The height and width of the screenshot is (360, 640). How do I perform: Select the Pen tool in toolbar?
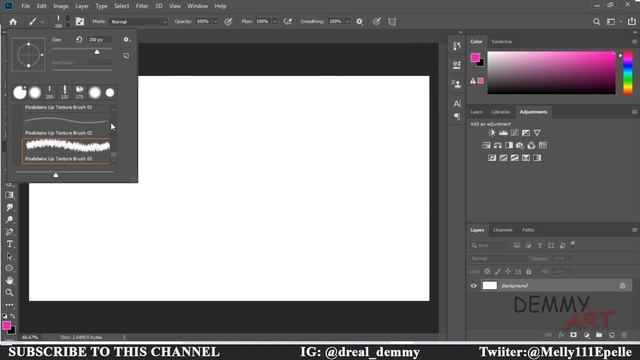point(9,232)
